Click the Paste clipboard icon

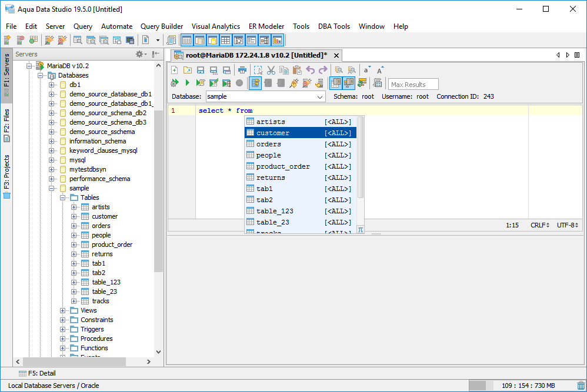point(297,70)
